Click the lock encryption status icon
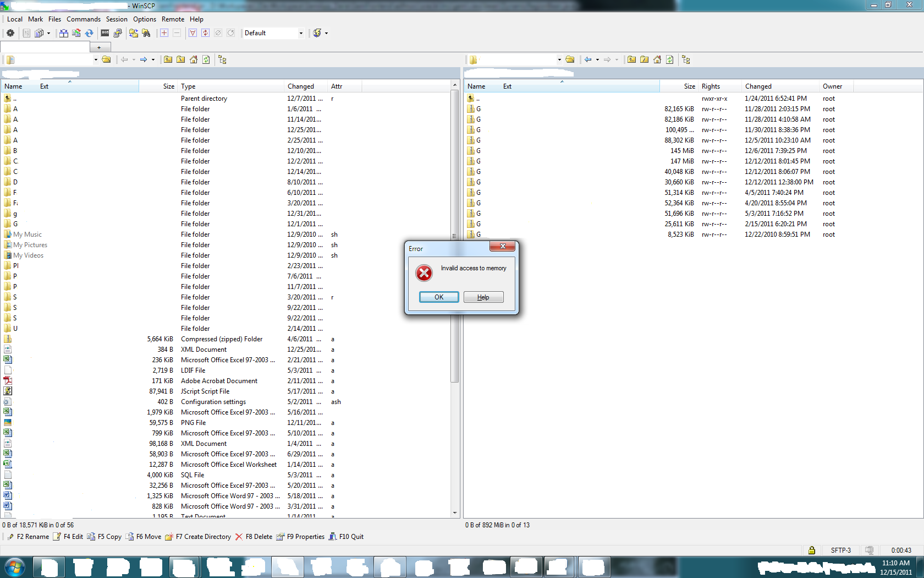 tap(811, 550)
